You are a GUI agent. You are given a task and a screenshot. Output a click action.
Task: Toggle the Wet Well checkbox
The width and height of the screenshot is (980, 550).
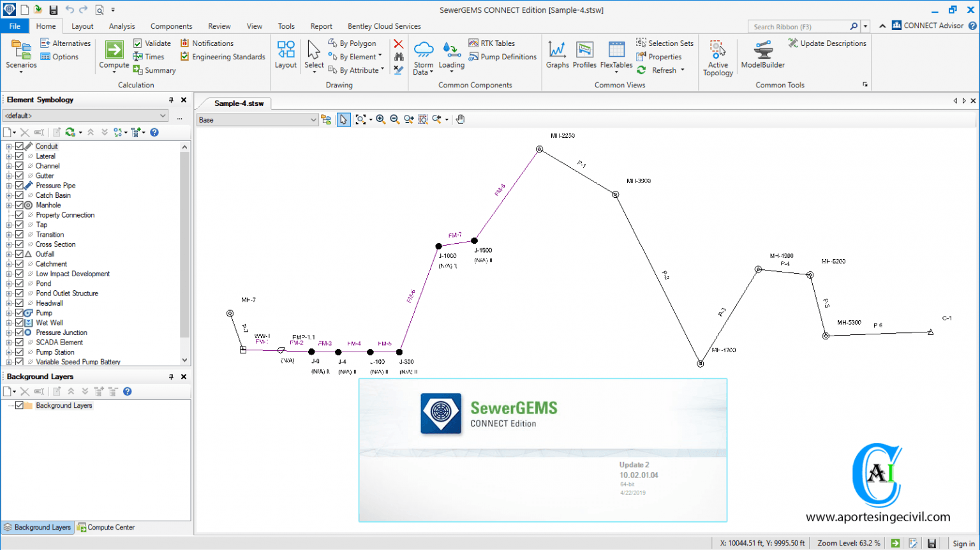pos(19,322)
